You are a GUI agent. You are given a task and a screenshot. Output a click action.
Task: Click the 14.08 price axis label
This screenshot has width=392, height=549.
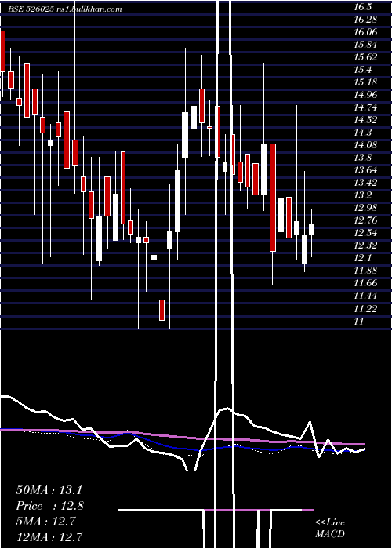pos(365,145)
